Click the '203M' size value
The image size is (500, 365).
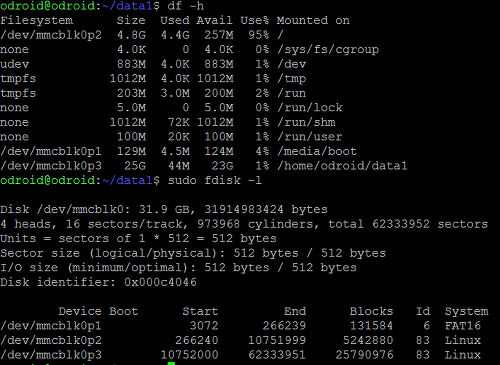coord(131,93)
